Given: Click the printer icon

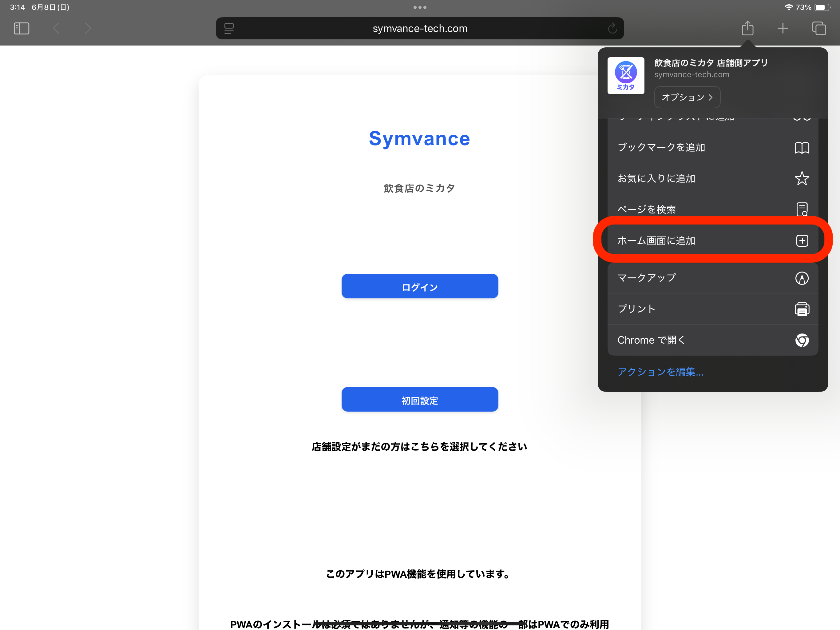Looking at the screenshot, I should pos(802,309).
